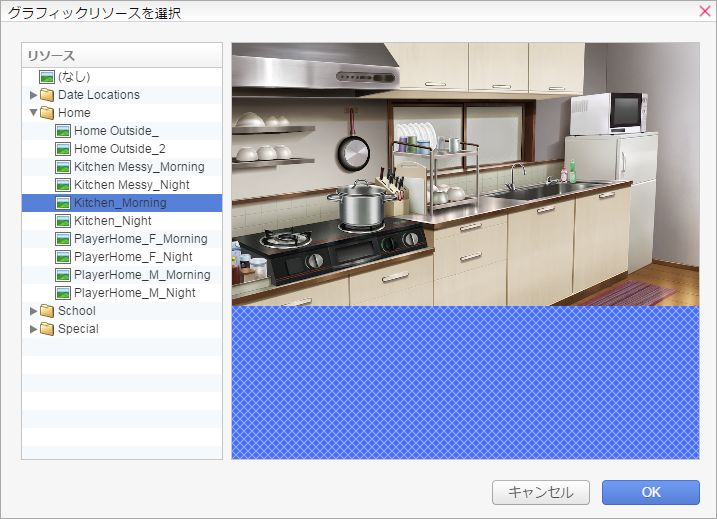Expand the Date Locations folder arrow
The image size is (717, 519).
tap(33, 95)
